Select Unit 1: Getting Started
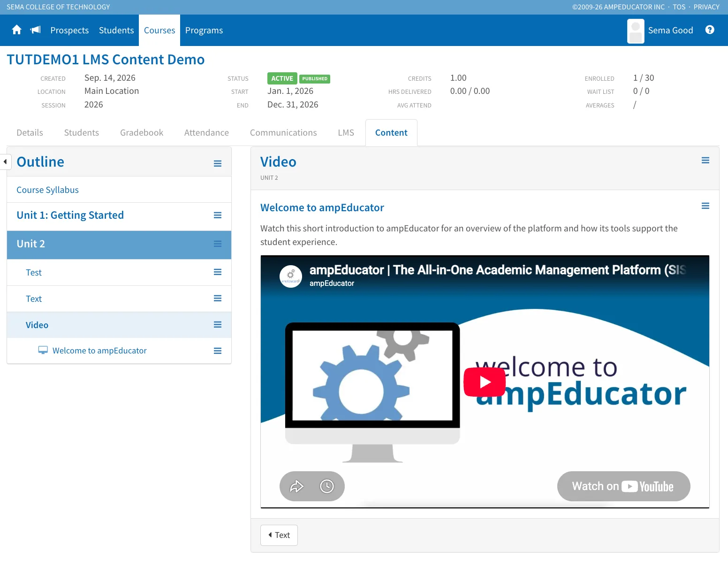Viewport: 728px width, 567px height. click(70, 215)
